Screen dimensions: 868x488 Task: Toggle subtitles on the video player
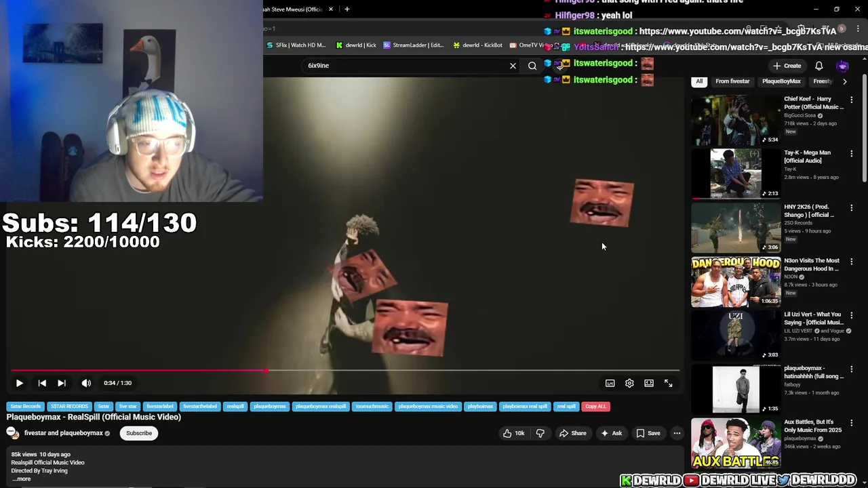pos(610,383)
